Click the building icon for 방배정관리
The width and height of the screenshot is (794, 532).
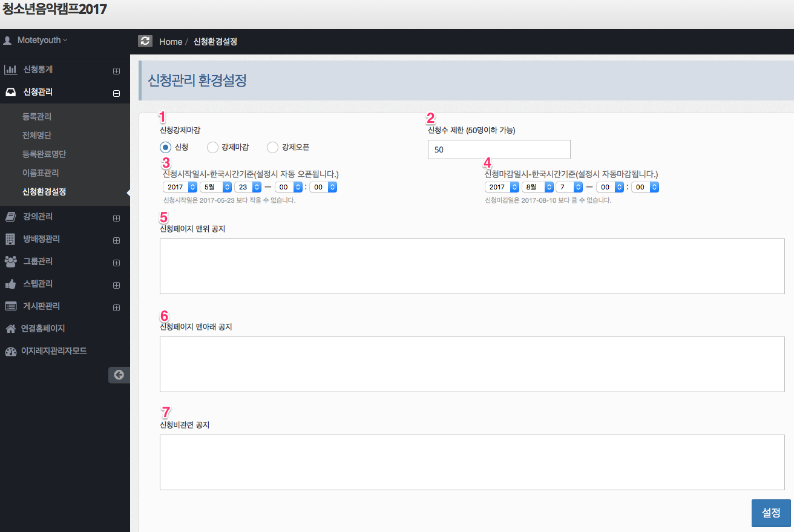point(10,239)
